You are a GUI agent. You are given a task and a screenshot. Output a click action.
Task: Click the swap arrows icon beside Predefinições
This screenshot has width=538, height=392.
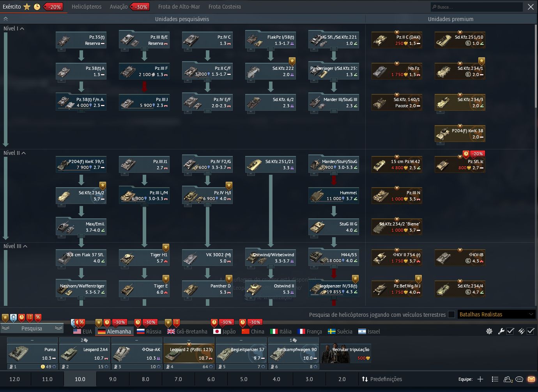click(x=365, y=379)
